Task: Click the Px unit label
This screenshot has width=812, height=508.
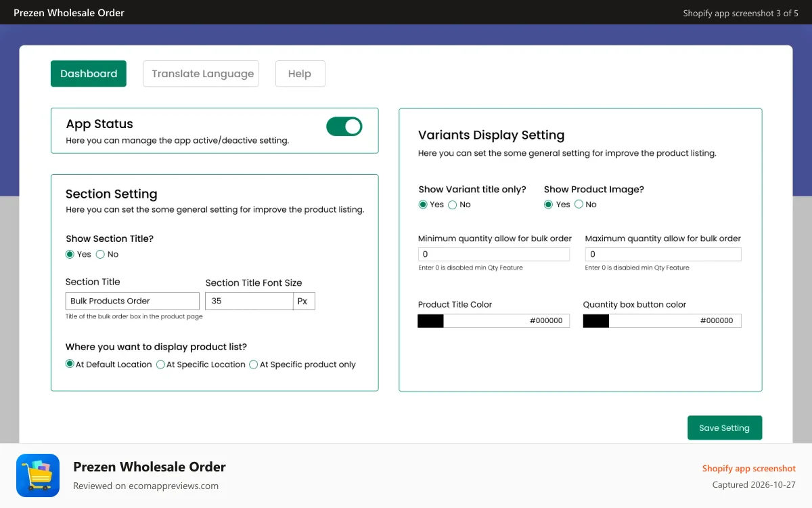Action: pyautogui.click(x=304, y=301)
